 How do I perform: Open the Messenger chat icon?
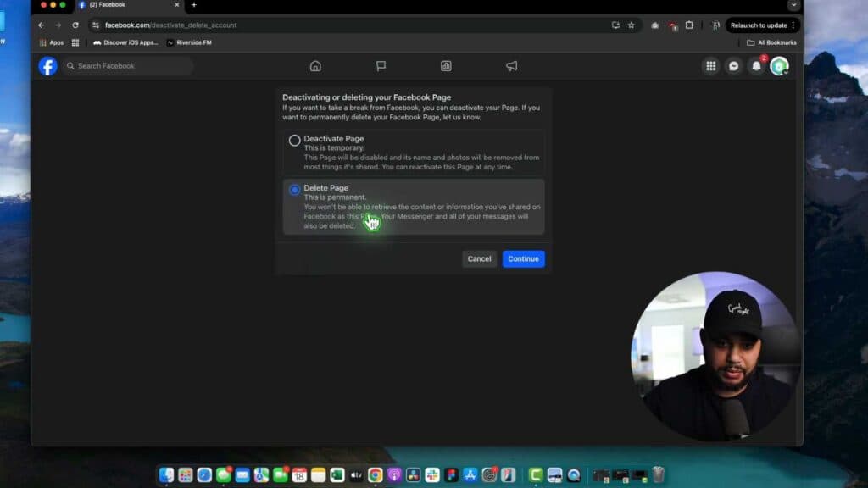pos(733,66)
